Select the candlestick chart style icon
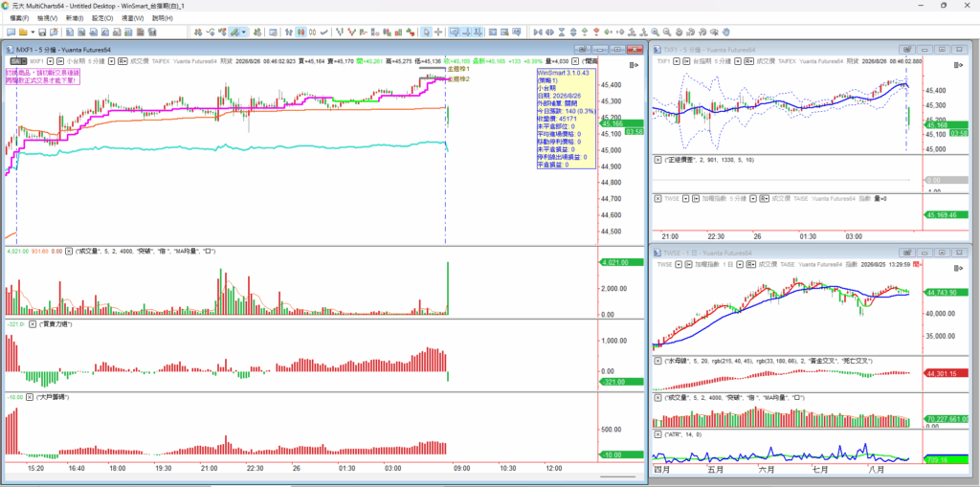The width and height of the screenshot is (980, 487). [301, 32]
